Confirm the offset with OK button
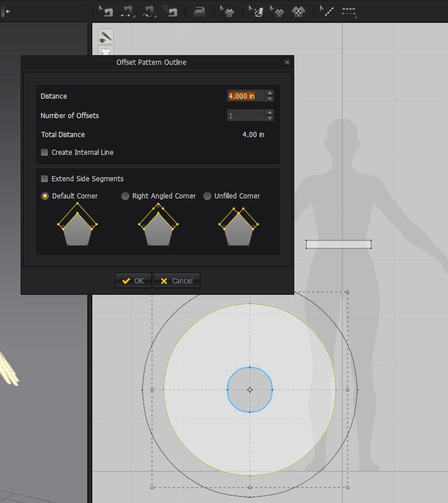 coord(133,280)
